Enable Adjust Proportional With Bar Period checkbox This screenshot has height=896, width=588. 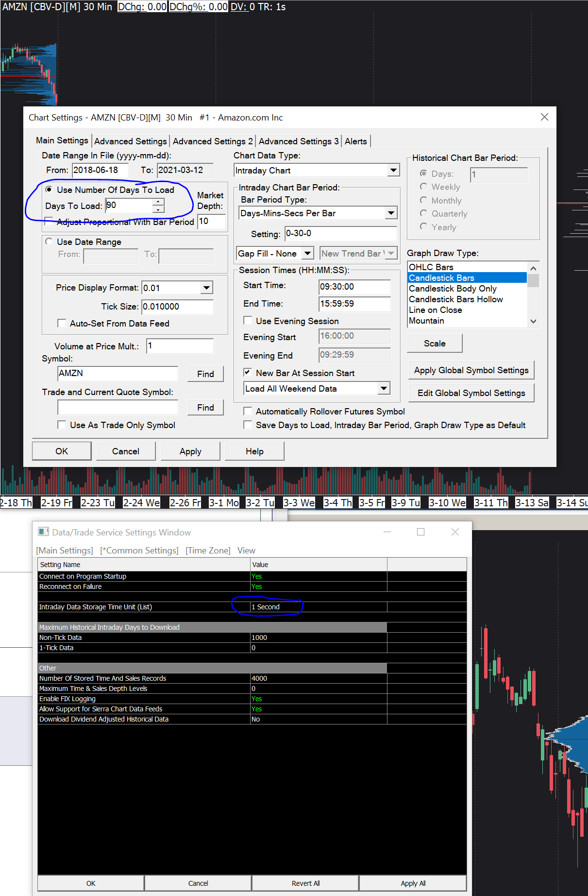pyautogui.click(x=49, y=222)
